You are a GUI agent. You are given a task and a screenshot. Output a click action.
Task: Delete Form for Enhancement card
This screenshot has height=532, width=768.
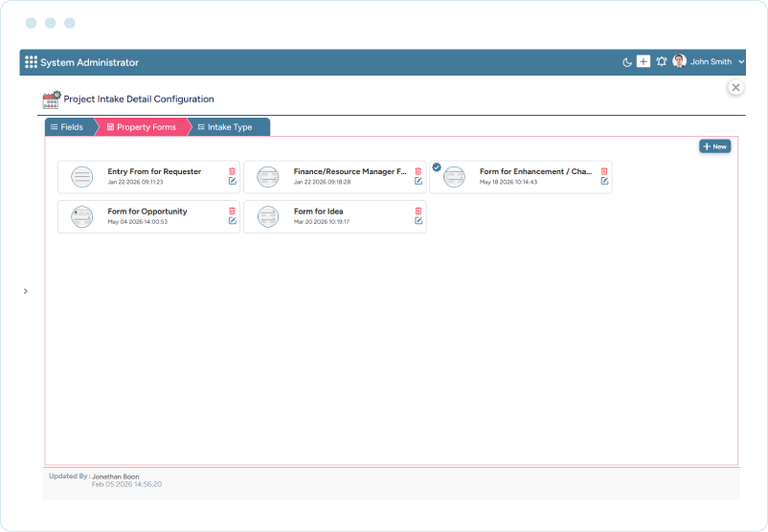604,171
